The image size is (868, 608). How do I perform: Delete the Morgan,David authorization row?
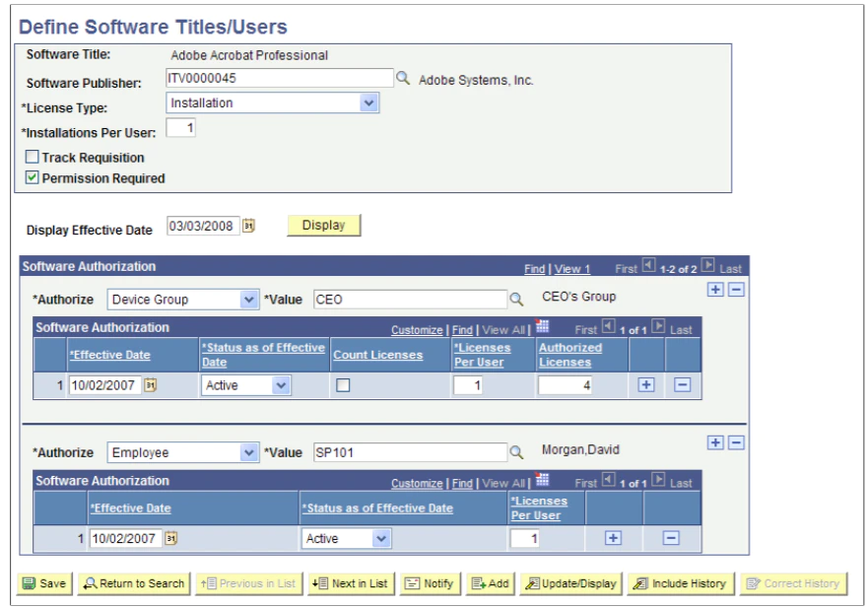(x=736, y=443)
